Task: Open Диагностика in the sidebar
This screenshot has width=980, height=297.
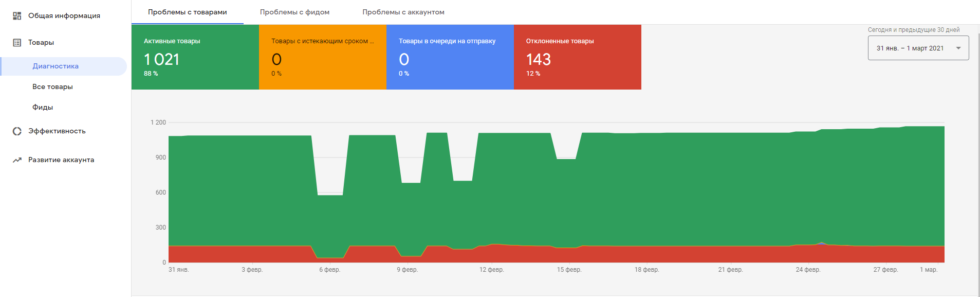Action: point(56,66)
